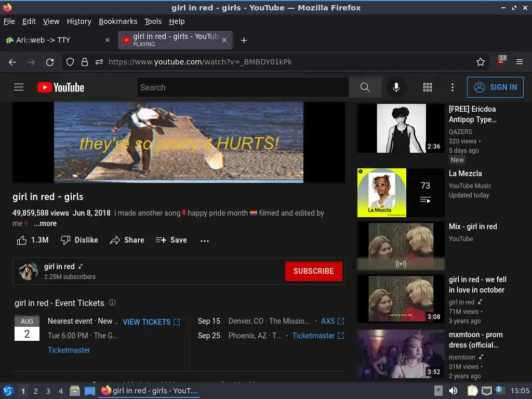The image size is (532, 399).
Task: Open the YouTube apps grid
Action: (428, 87)
